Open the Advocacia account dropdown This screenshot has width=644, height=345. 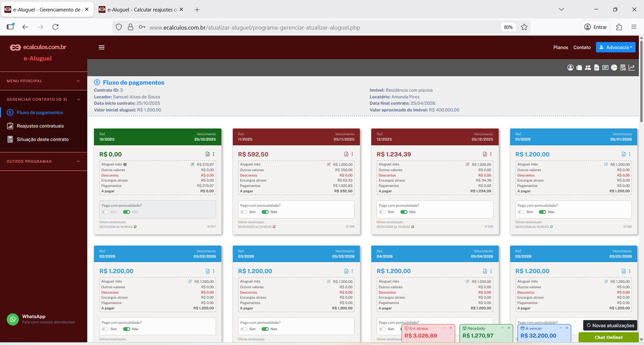click(x=616, y=47)
